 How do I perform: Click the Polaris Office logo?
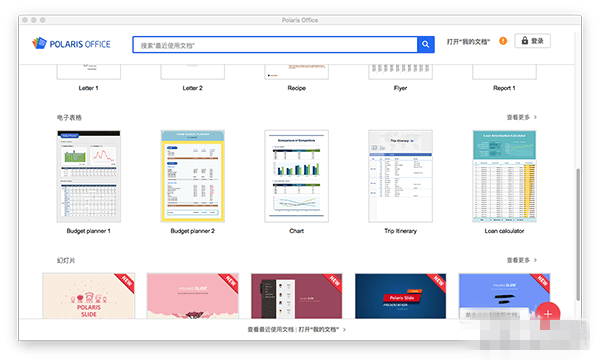[71, 44]
